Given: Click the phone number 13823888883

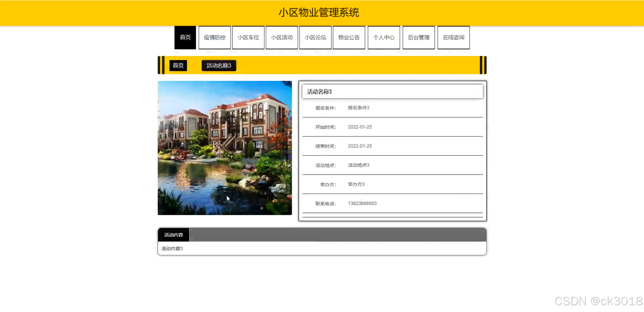Looking at the screenshot, I should 362,203.
